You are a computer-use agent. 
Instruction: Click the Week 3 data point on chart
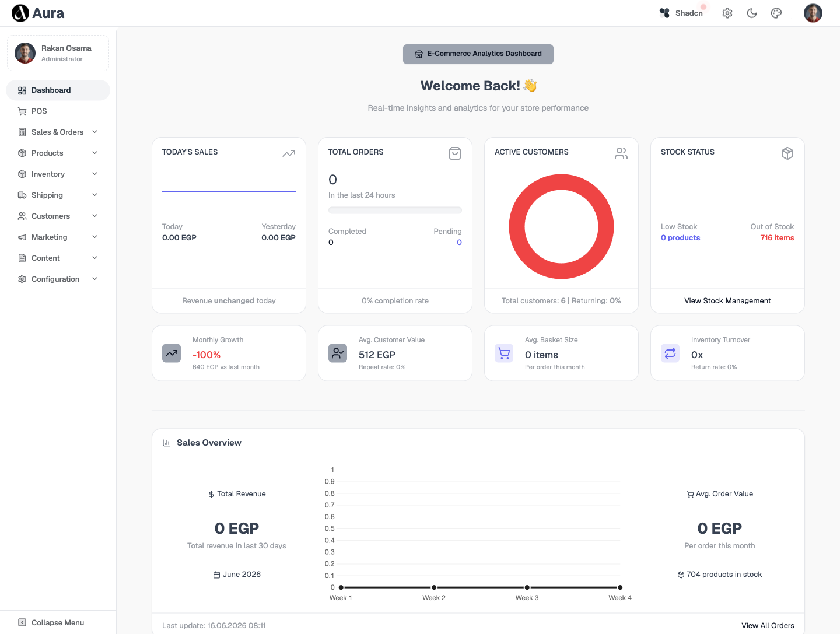click(527, 587)
